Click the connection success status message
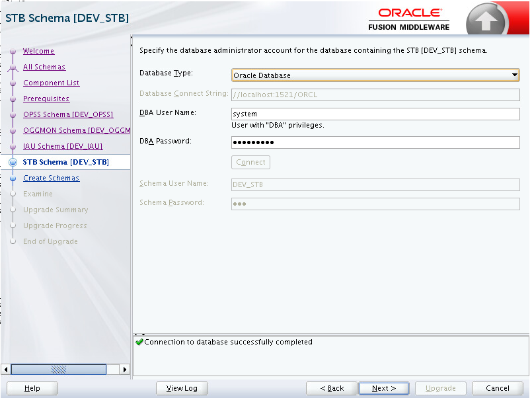The image size is (532, 400). pos(228,342)
